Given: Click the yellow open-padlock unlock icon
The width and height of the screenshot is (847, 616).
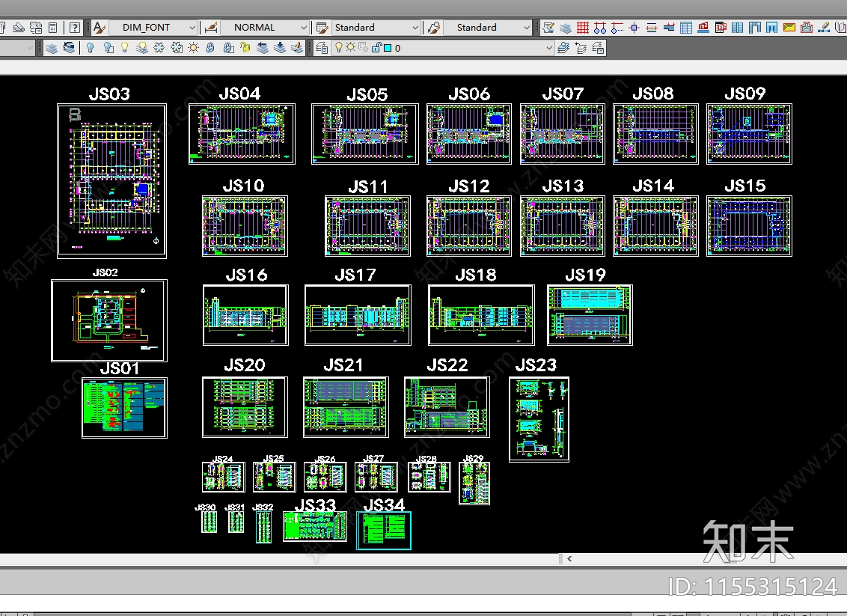Looking at the screenshot, I should [x=245, y=48].
